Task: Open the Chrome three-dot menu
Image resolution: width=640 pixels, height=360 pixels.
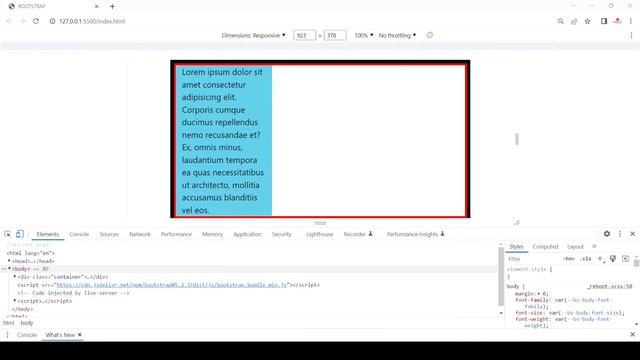Action: 631,21
